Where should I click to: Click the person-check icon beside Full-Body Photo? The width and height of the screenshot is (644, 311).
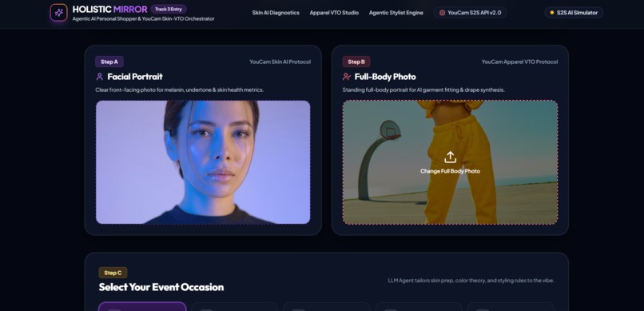pos(347,77)
